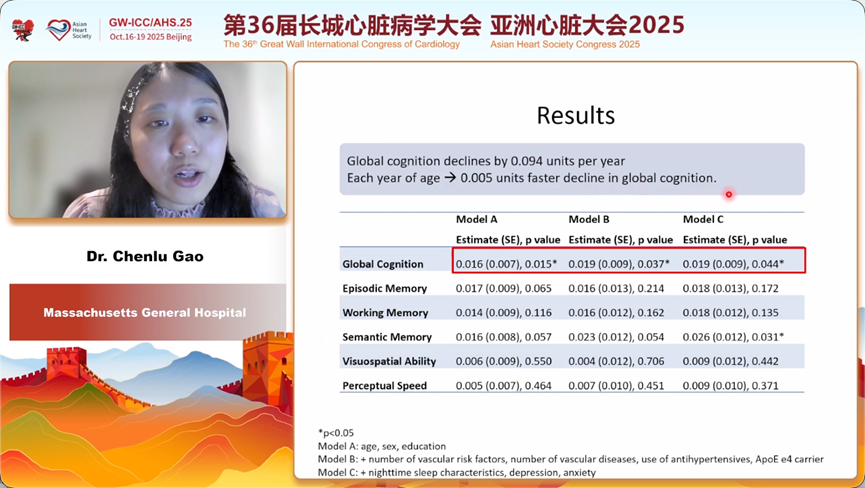Select the Model A column header
Viewport: 865px width, 488px height.
[x=477, y=219]
